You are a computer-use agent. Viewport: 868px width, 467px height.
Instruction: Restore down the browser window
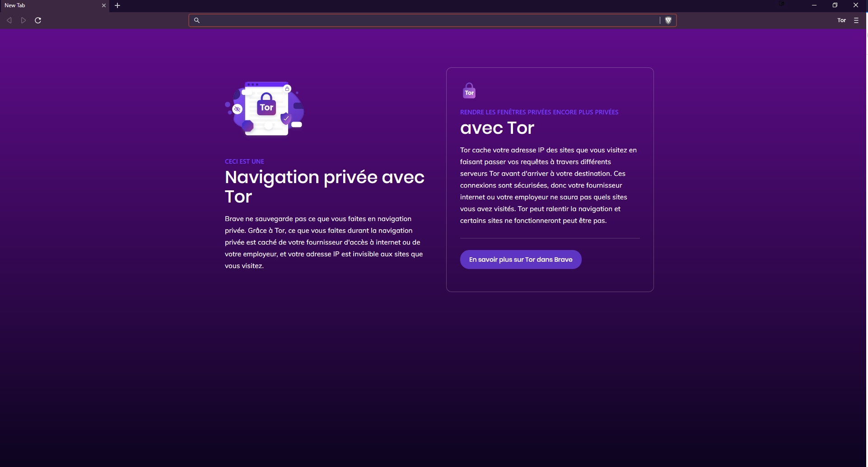pos(835,5)
